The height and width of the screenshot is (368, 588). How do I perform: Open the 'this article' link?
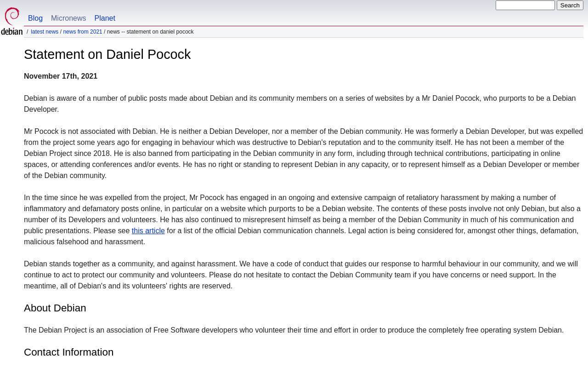(148, 231)
